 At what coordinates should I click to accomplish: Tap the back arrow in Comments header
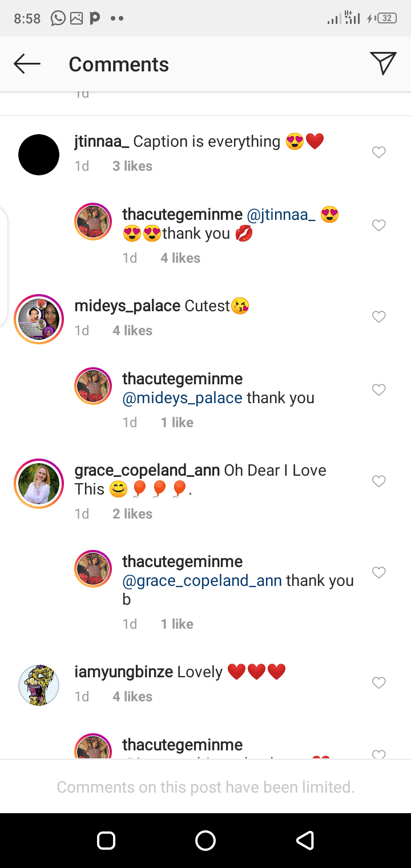27,64
